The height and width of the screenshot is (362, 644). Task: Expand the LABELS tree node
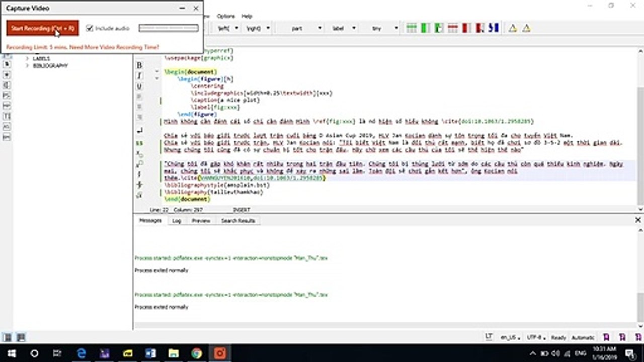28,58
